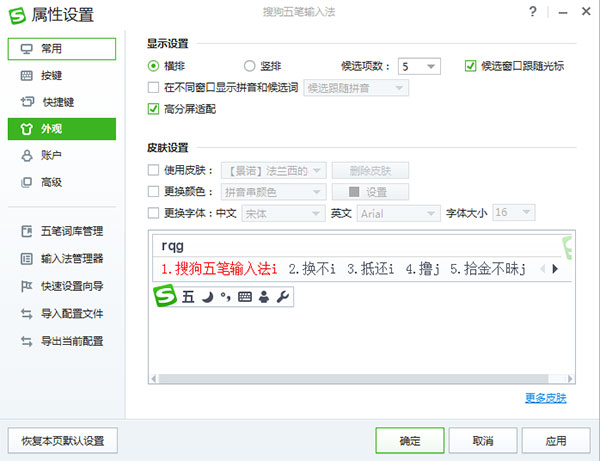Click 确定 button
This screenshot has width=600, height=461.
pos(410,441)
